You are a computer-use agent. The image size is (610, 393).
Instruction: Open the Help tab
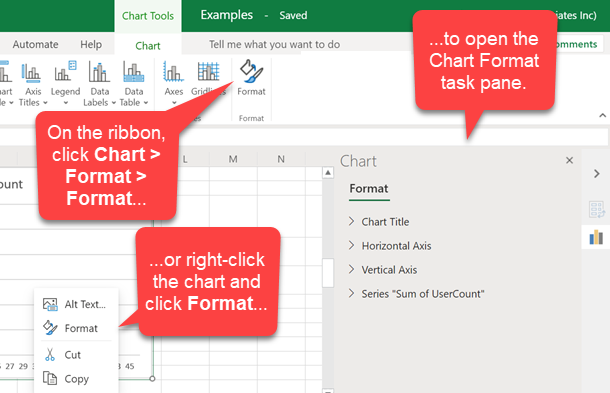coord(91,44)
